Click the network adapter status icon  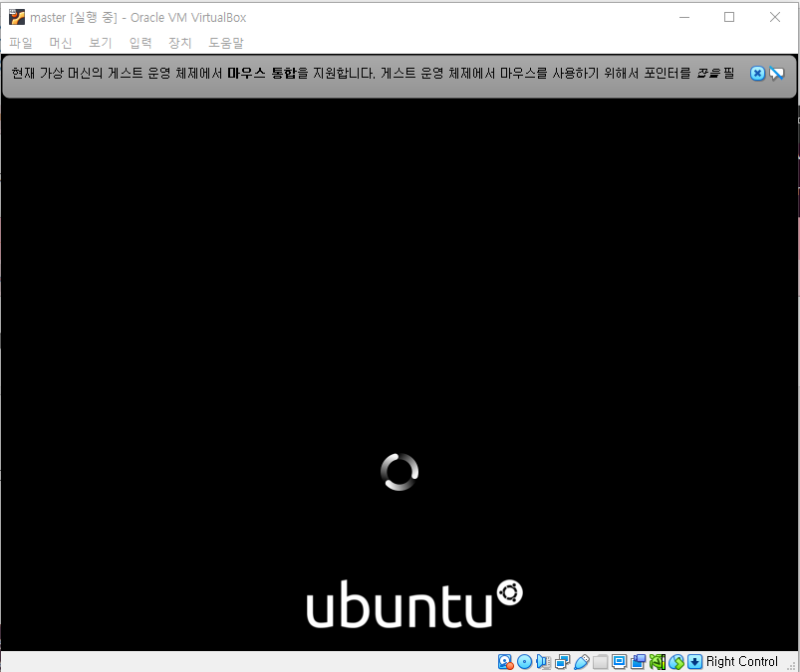[x=562, y=662]
